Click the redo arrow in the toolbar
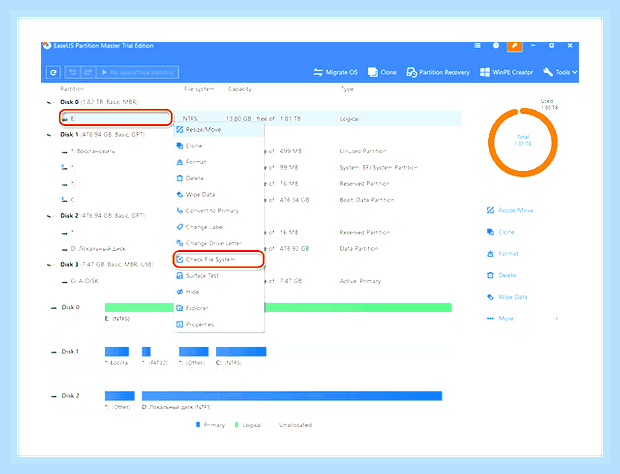The image size is (620, 474). 88,72
